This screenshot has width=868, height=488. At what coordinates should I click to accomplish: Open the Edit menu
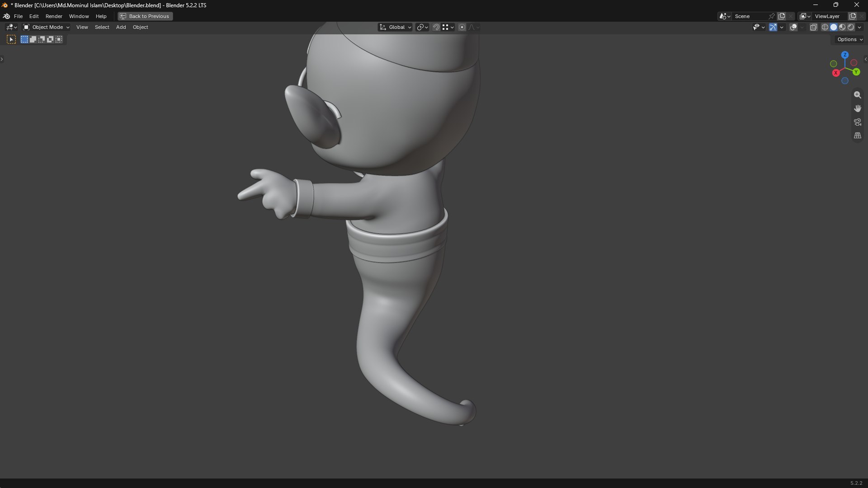point(34,16)
